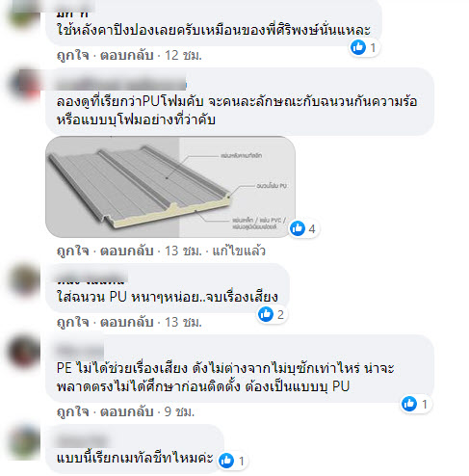The height and width of the screenshot is (476, 469).
Task: Click the blurred commenter name above ลองดูที่เรียกว่าPU
Action: pos(121,84)
